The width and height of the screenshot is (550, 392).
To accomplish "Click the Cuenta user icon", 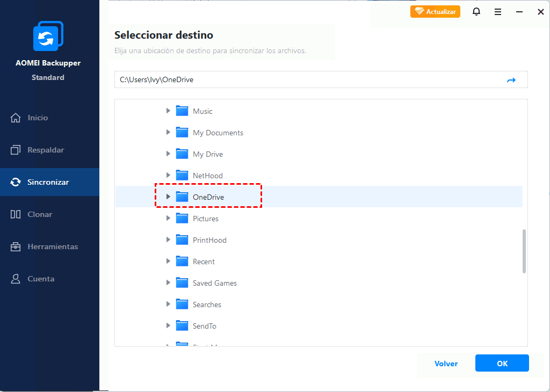I will (16, 279).
